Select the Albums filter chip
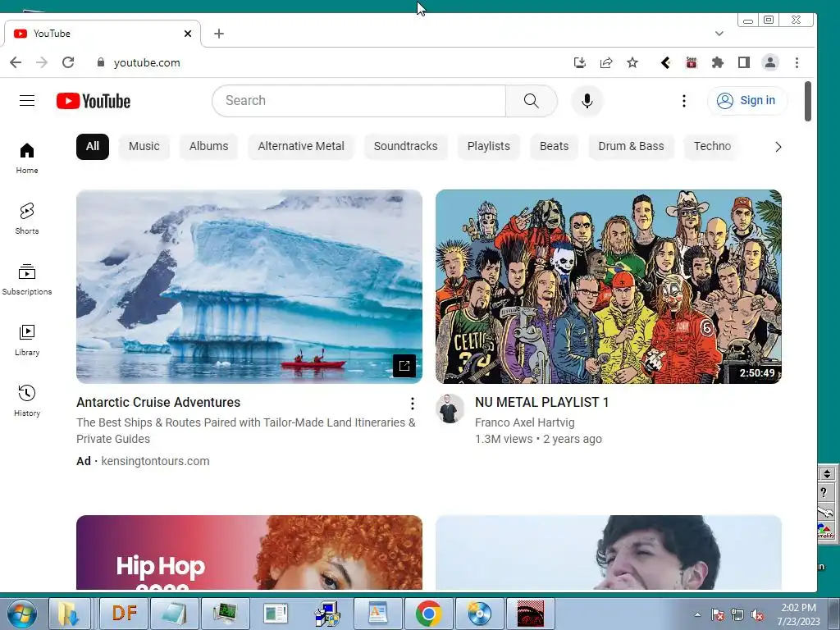This screenshot has width=840, height=630. coord(208,147)
